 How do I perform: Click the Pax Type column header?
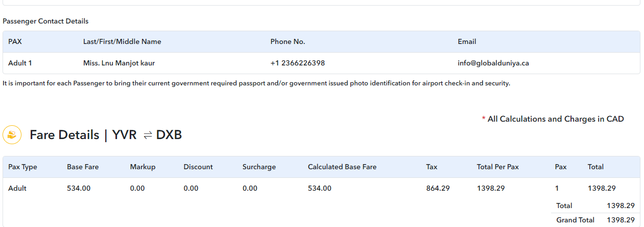(22, 167)
